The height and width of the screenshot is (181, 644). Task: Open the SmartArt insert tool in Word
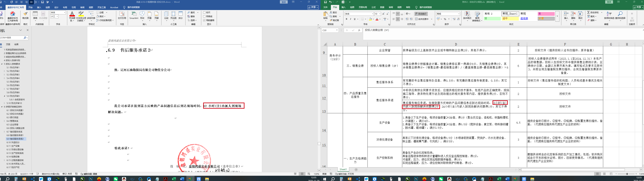[x=134, y=15]
